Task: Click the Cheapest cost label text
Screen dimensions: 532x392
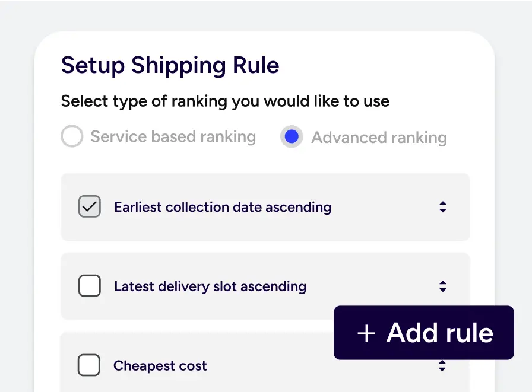Action: tap(160, 366)
